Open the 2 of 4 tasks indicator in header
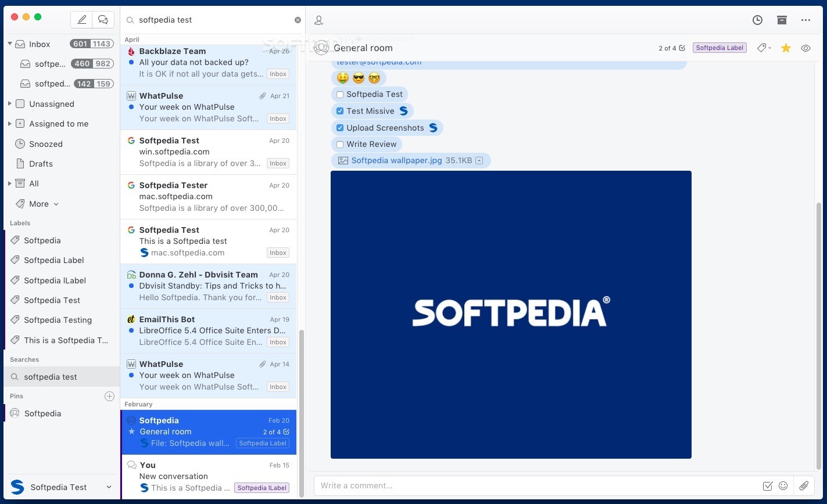827x504 pixels. 672,48
